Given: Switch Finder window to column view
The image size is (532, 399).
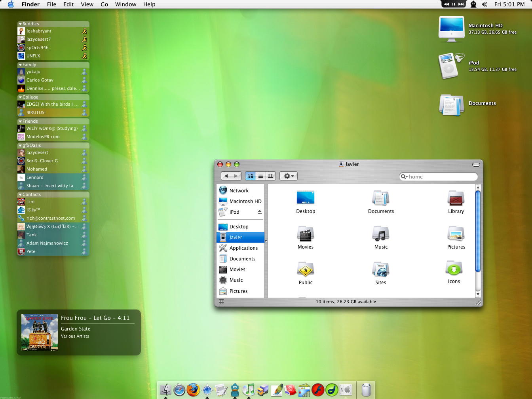Looking at the screenshot, I should (x=270, y=176).
